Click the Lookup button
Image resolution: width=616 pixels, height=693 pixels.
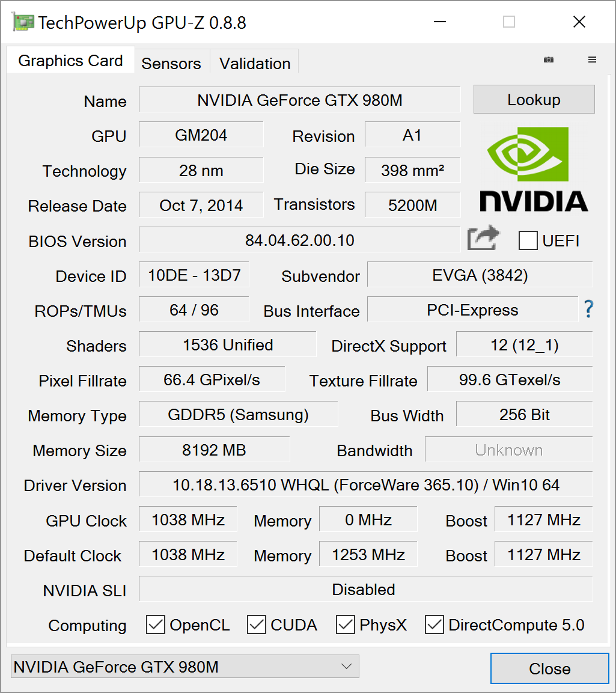534,99
